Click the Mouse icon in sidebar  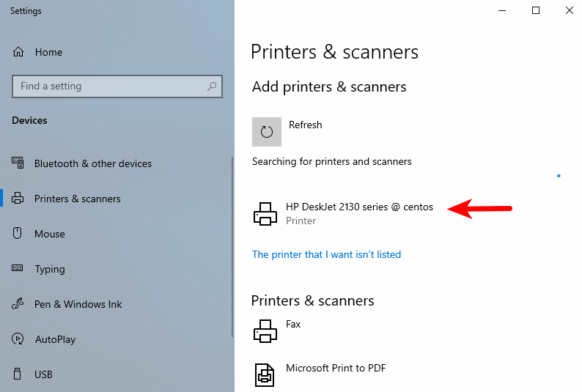[x=19, y=234]
